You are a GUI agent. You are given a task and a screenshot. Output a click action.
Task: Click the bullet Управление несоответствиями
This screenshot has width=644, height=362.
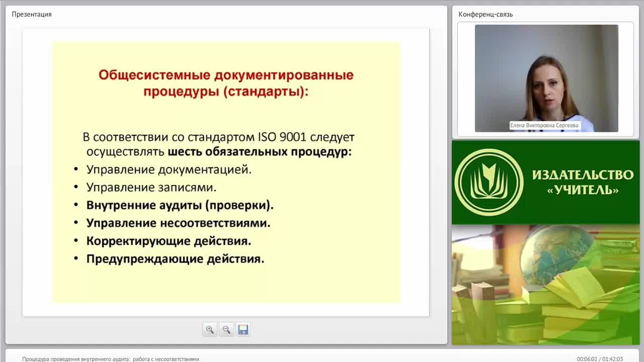(179, 223)
